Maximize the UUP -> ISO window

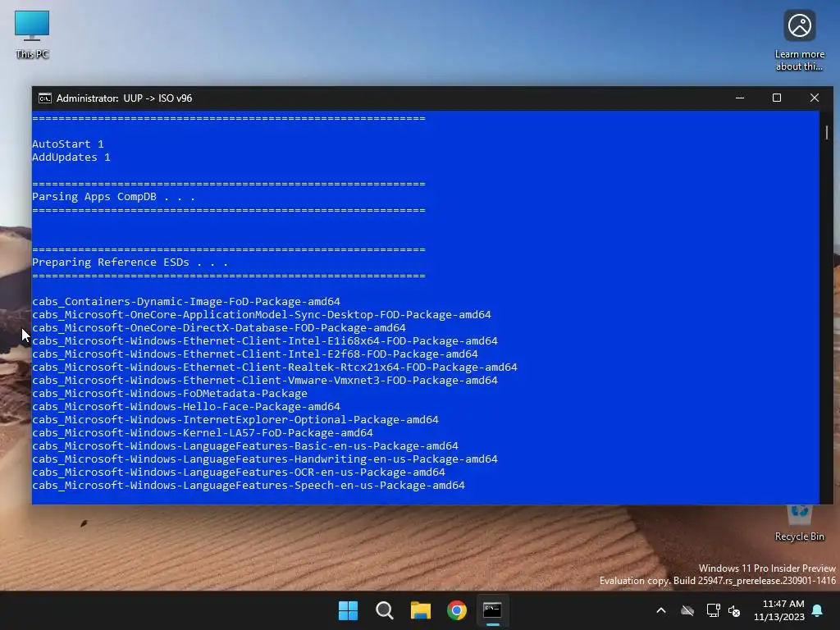tap(777, 98)
